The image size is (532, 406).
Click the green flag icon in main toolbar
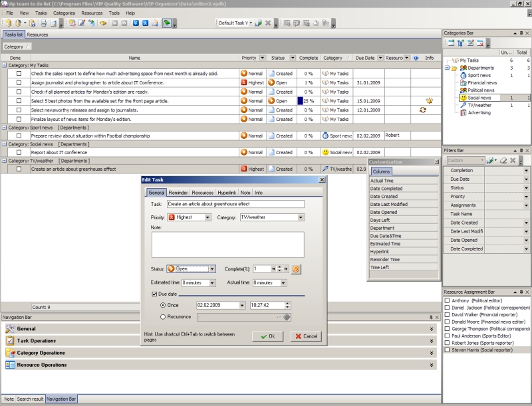168,23
